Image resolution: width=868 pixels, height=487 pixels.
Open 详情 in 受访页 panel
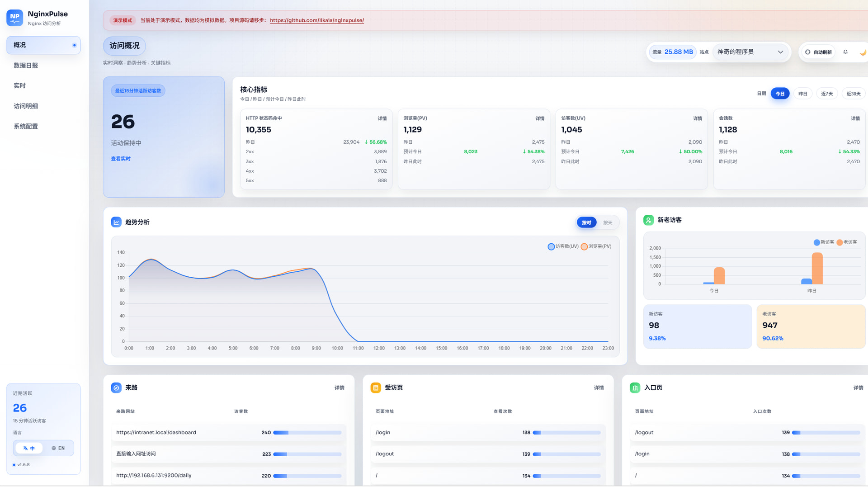coord(599,388)
